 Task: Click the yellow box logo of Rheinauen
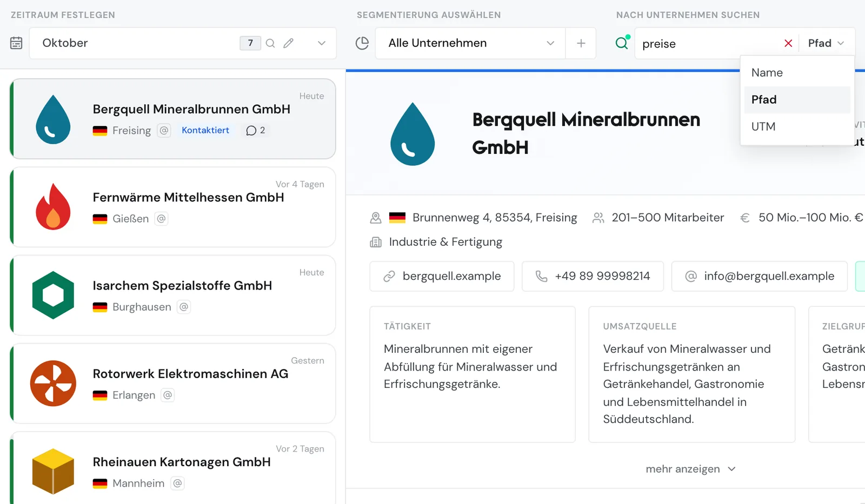53,471
